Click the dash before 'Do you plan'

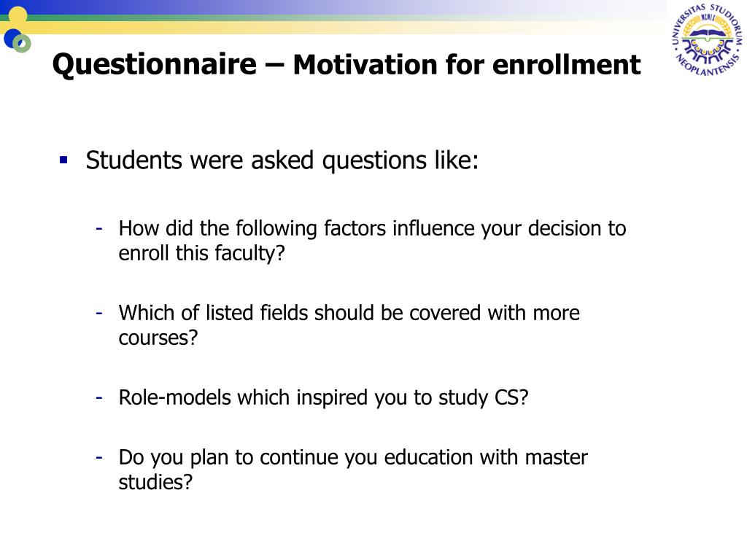(x=99, y=458)
